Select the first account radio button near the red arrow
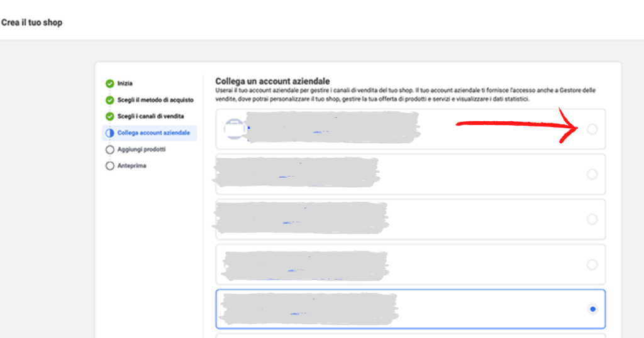This screenshot has height=338, width=644. pos(592,129)
